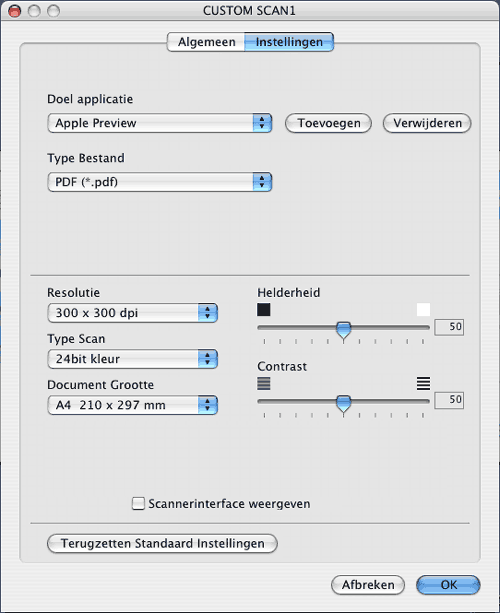Screen dimensions: 500x613
Task: Confirm settings with the OK button
Action: [x=448, y=585]
